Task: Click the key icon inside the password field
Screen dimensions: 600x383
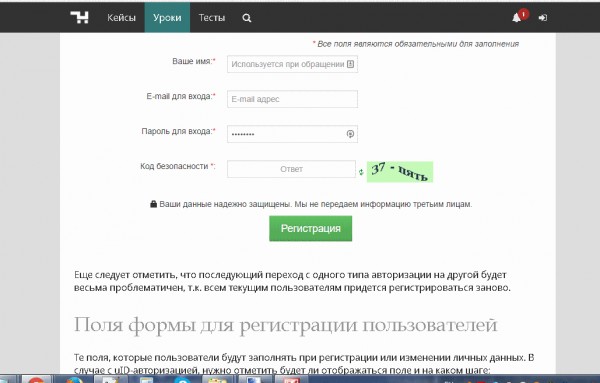Action: pyautogui.click(x=350, y=134)
